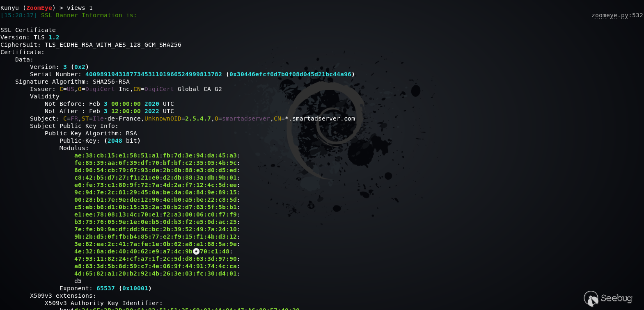644x310 pixels.
Task: Click the 'X509v3 extensions:' line
Action: coord(63,296)
